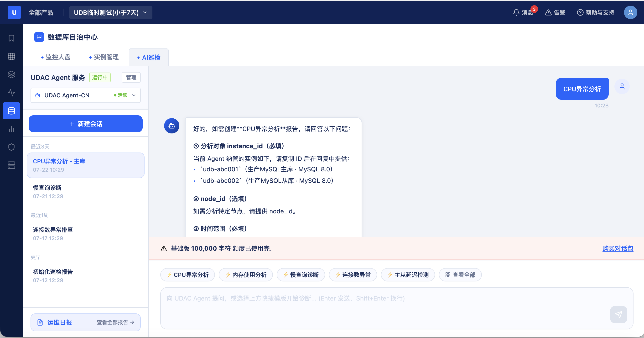Select the 内存使用分析 quick template chip
The height and width of the screenshot is (338, 644).
point(246,275)
